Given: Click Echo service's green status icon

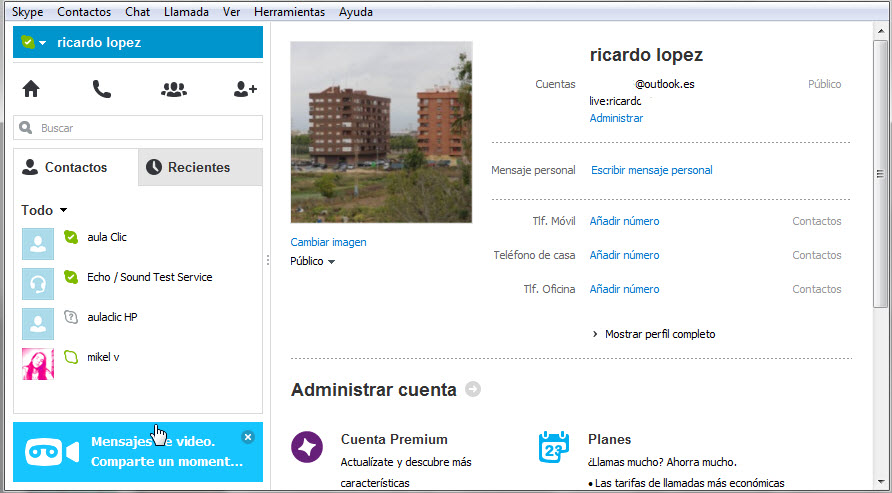Looking at the screenshot, I should click(71, 277).
